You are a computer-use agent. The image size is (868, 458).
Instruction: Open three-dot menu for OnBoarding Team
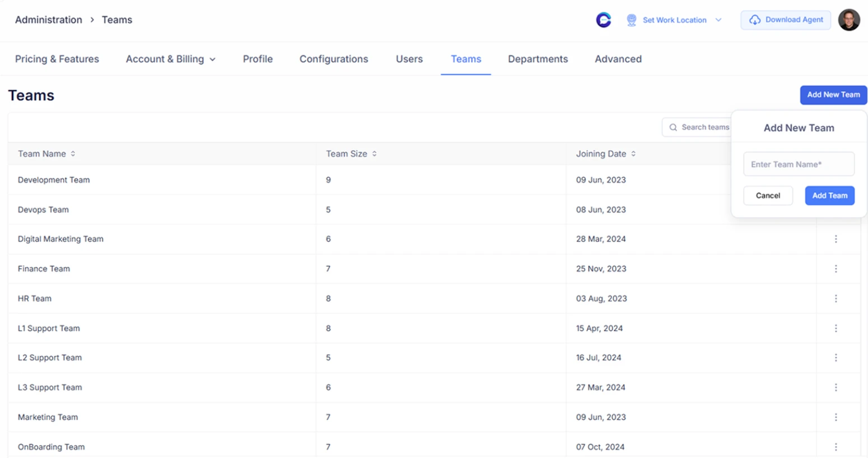pos(836,447)
